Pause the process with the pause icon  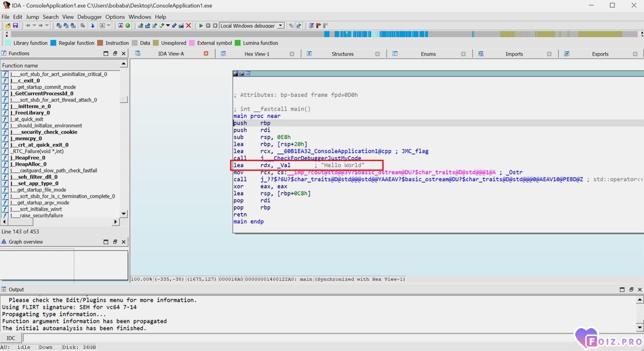pyautogui.click(x=208, y=26)
